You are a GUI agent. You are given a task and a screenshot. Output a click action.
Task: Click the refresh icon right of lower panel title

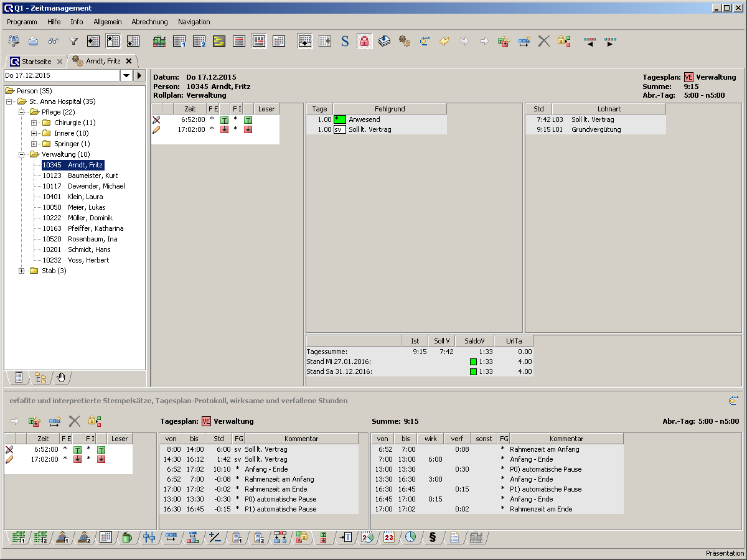coord(733,401)
